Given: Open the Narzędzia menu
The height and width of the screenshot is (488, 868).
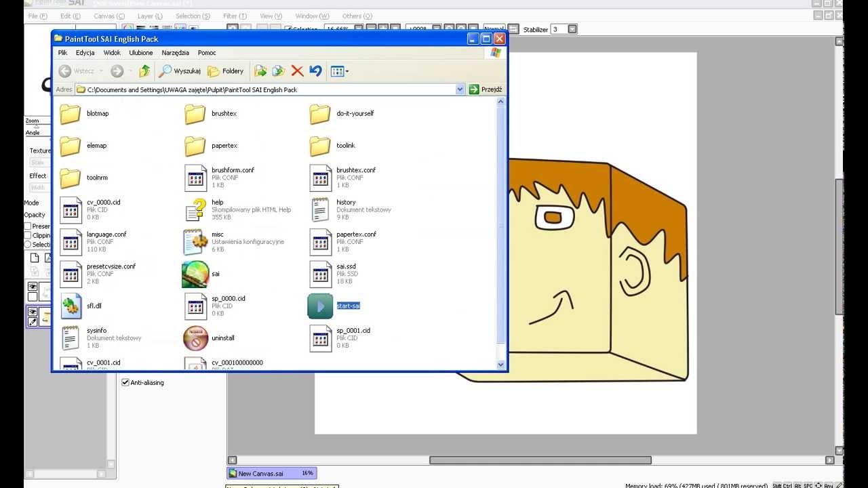Looking at the screenshot, I should (175, 52).
